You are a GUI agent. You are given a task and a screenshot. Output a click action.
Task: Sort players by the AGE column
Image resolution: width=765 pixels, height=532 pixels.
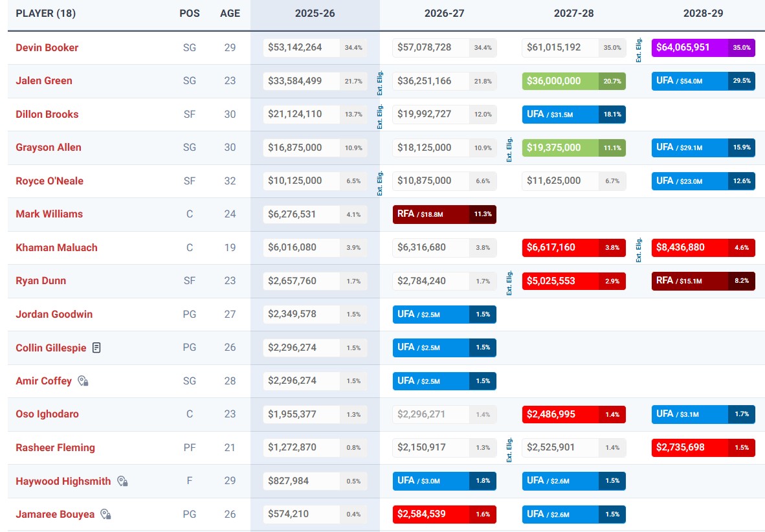click(x=230, y=14)
